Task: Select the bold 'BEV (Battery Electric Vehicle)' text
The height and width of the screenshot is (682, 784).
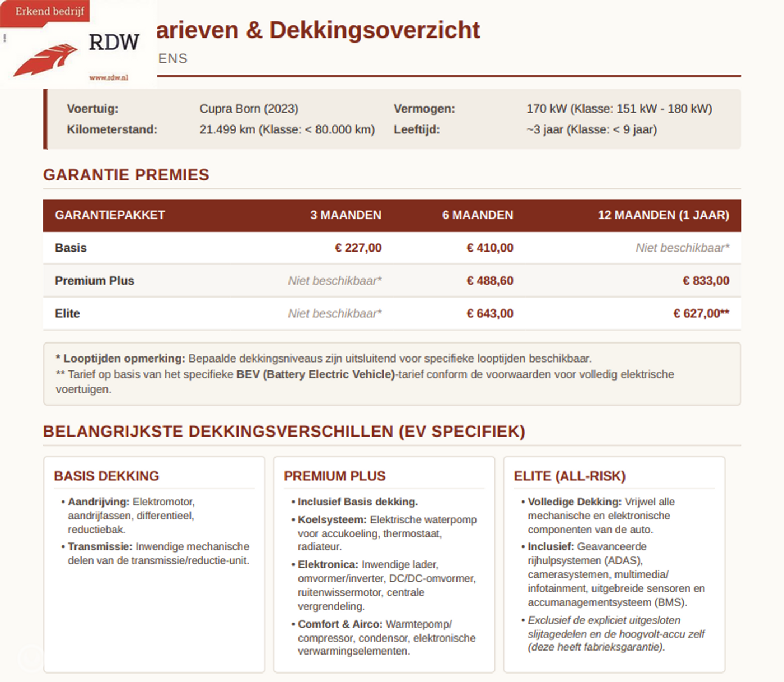Action: click(316, 374)
